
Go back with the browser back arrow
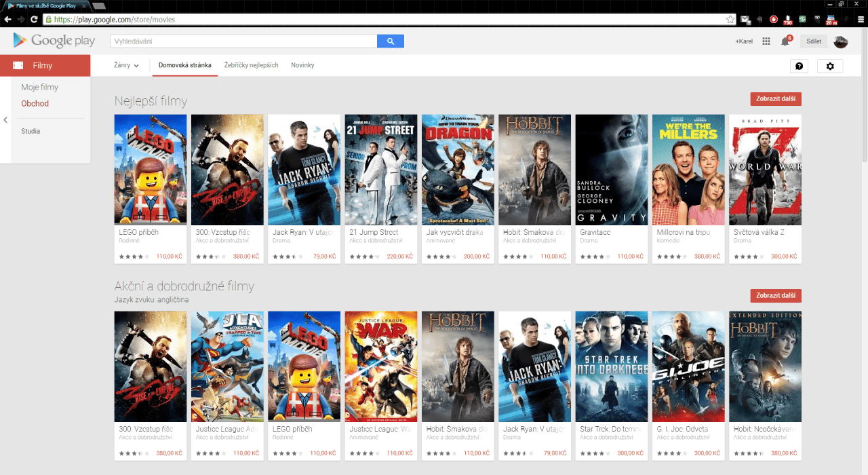coord(8,20)
